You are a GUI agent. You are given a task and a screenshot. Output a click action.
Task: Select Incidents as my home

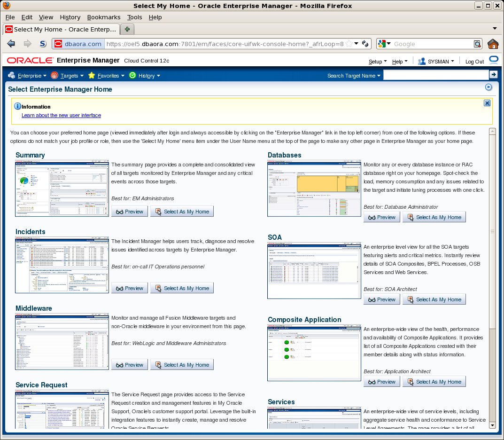(182, 288)
